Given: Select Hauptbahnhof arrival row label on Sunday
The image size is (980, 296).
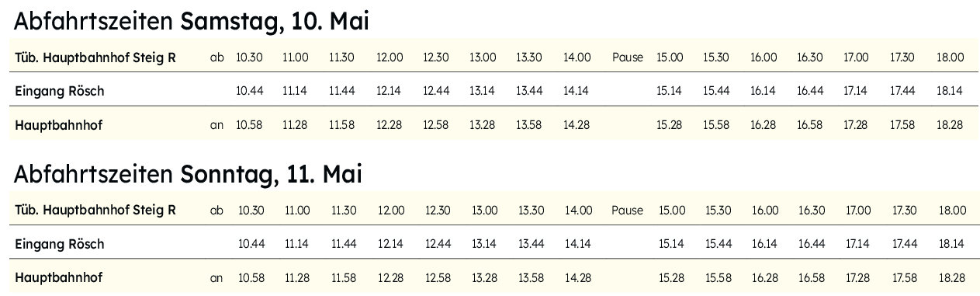Looking at the screenshot, I should pyautogui.click(x=58, y=277).
